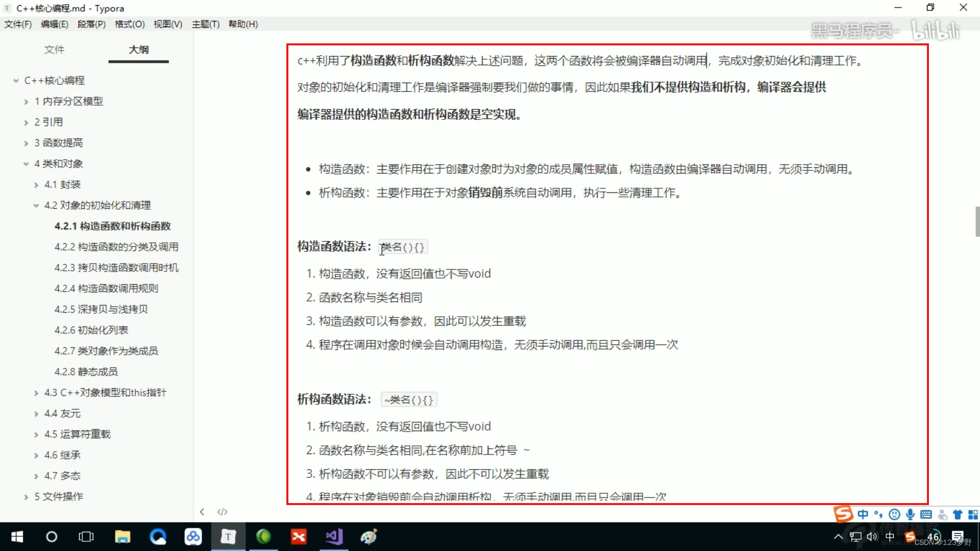Start voice input on Sogou toolbar
Screen dimensions: 980x551
click(x=910, y=514)
